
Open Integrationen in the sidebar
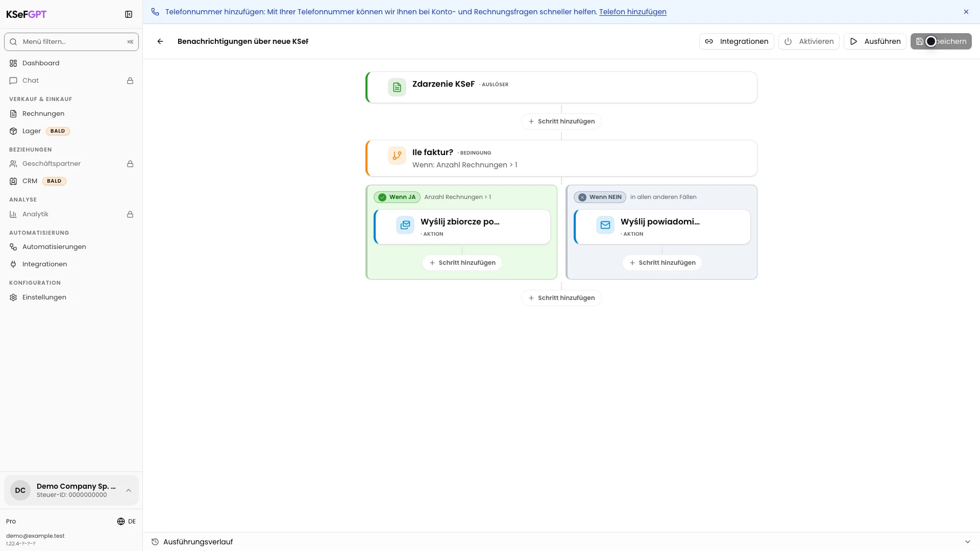coord(71,264)
